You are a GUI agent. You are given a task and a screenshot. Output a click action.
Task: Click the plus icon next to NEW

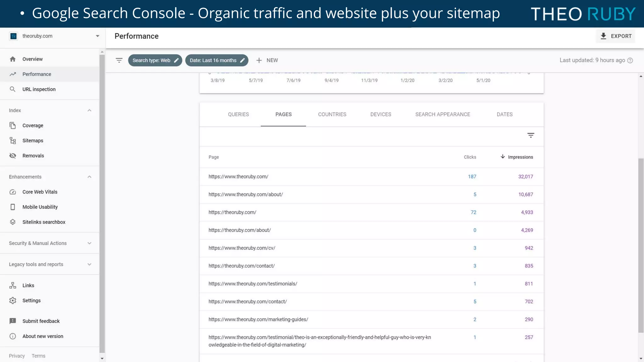tap(259, 60)
